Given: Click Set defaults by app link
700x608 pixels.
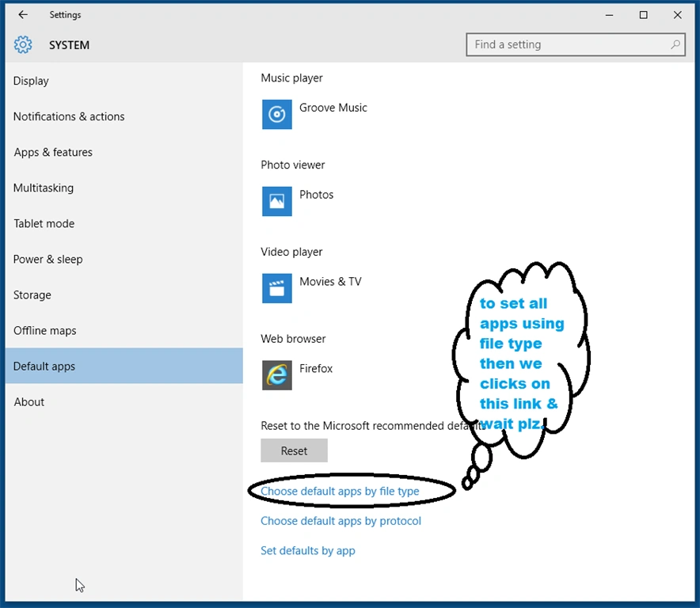Looking at the screenshot, I should 308,551.
